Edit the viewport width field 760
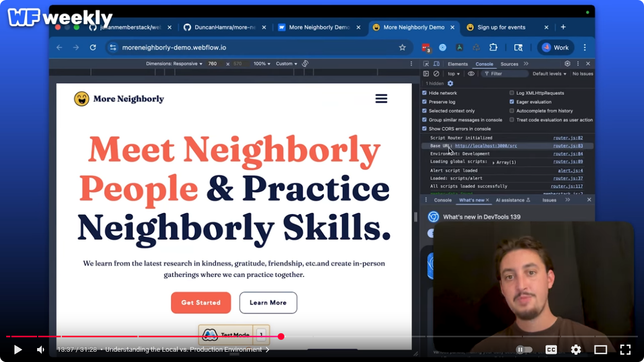This screenshot has height=362, width=644. [x=213, y=64]
